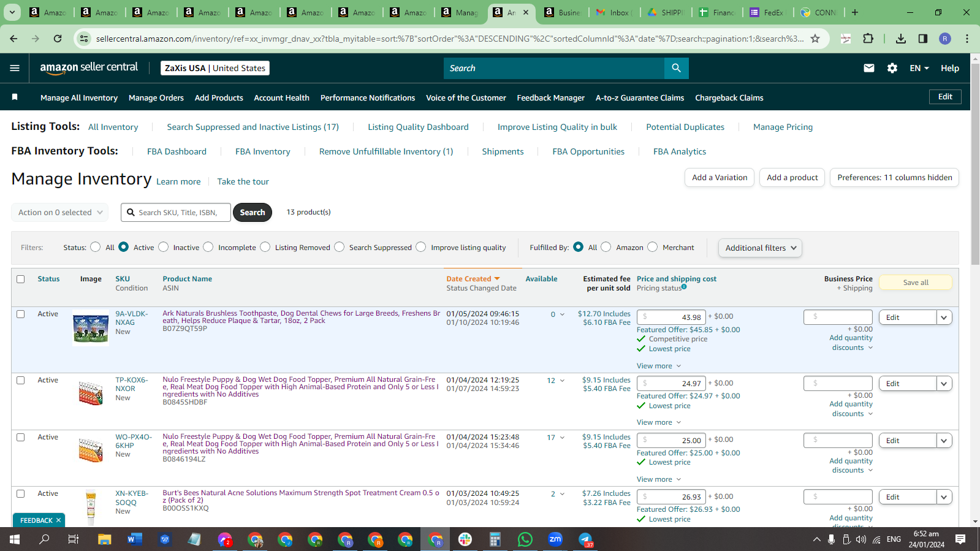This screenshot has height=551, width=980.
Task: Open Chrome three-dot menu
Action: pos(967,39)
